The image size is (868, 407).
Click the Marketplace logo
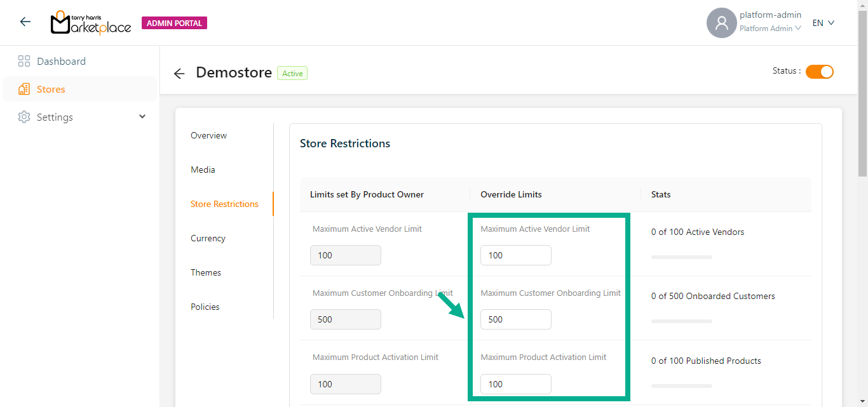[91, 23]
